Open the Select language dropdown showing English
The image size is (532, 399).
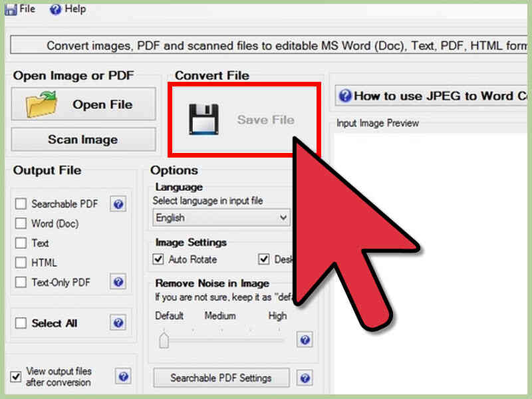(219, 217)
